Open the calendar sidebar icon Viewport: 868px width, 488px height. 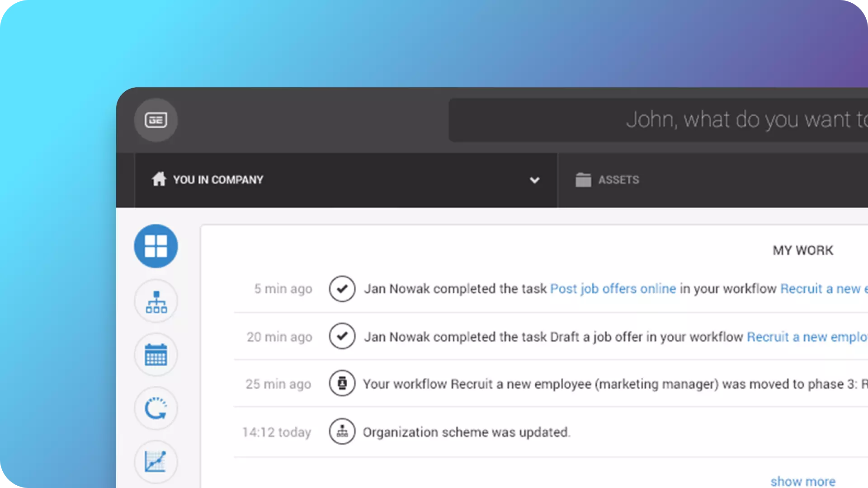pos(156,355)
